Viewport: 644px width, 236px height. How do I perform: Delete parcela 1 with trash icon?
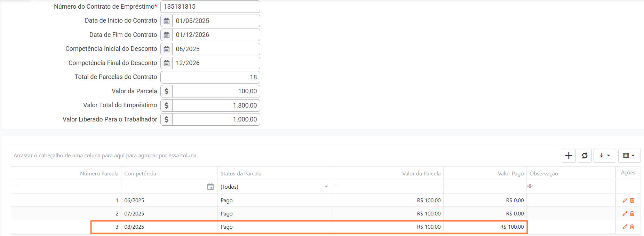pyautogui.click(x=632, y=200)
